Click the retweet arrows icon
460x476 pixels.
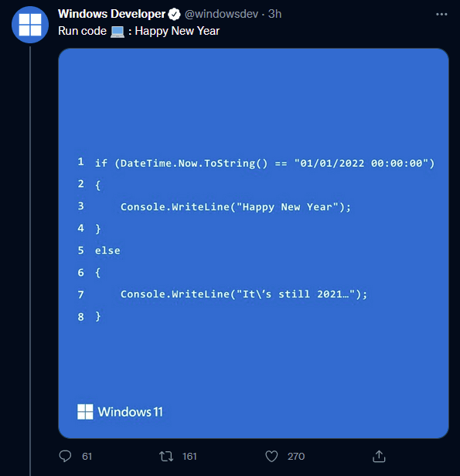click(x=166, y=456)
